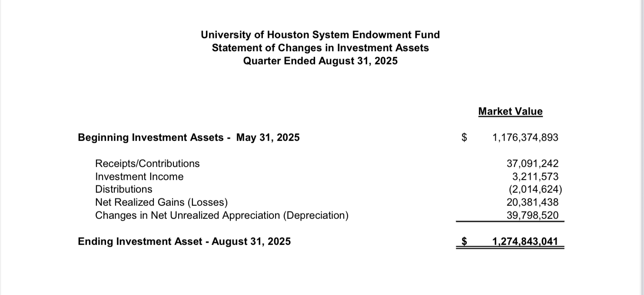Select the "Net Realized Gains (Losses)" label
Screen dimensions: 644x295
pyautogui.click(x=161, y=202)
